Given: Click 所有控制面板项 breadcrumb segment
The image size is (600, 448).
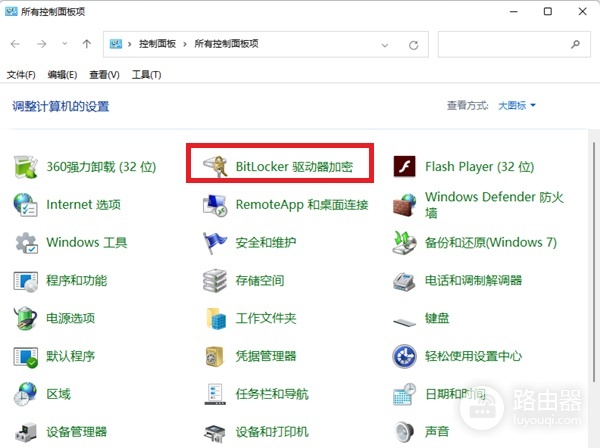Looking at the screenshot, I should [226, 44].
